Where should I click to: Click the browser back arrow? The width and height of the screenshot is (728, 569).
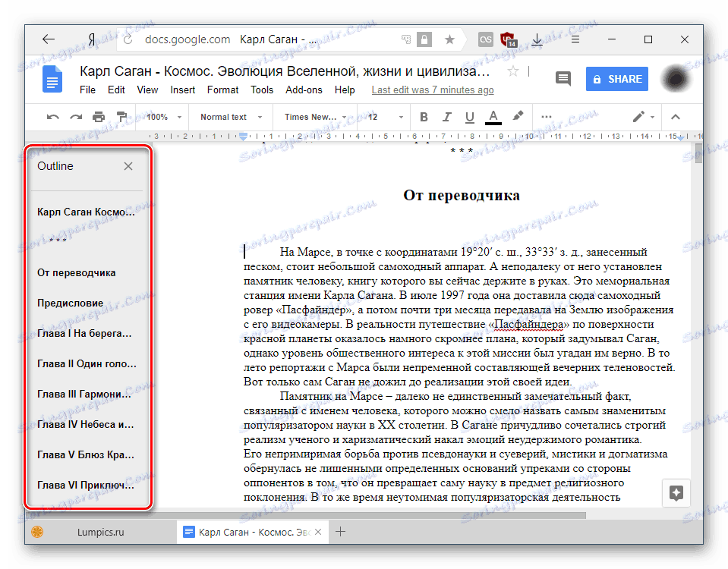click(x=49, y=39)
